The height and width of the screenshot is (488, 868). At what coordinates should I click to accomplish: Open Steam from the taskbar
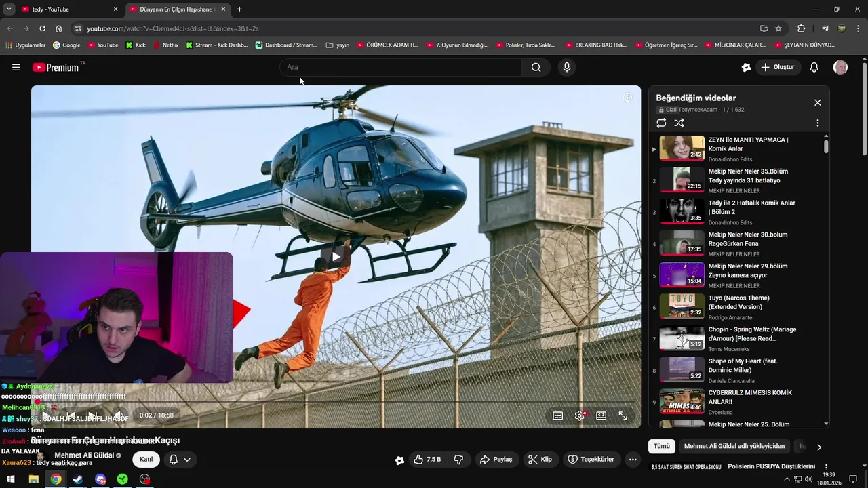point(78,479)
